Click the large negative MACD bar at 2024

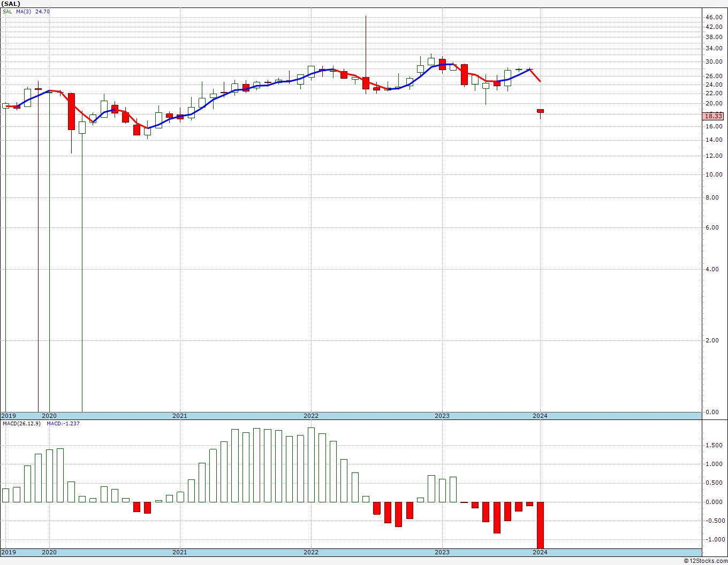[x=540, y=525]
